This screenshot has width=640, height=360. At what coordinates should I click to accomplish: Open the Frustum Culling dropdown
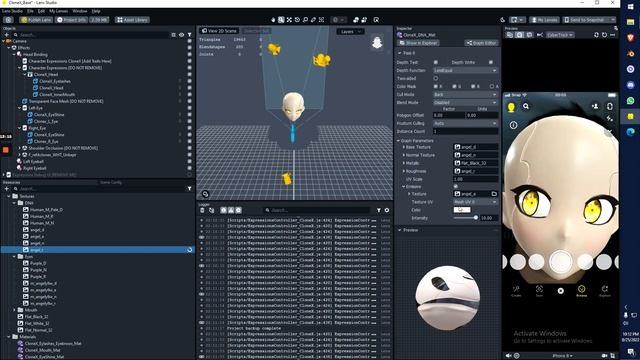465,123
